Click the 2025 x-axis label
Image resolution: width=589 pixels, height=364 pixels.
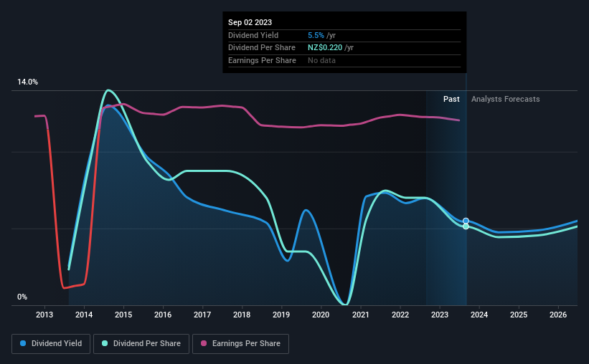pyautogui.click(x=519, y=315)
